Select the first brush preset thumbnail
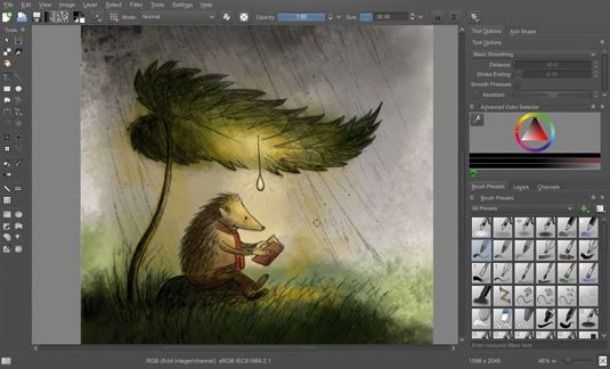The width and height of the screenshot is (610, 369). pyautogui.click(x=481, y=227)
